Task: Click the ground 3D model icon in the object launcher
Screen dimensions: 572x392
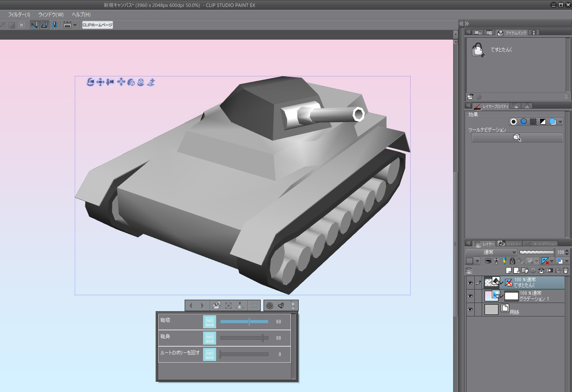Action: tap(240, 305)
